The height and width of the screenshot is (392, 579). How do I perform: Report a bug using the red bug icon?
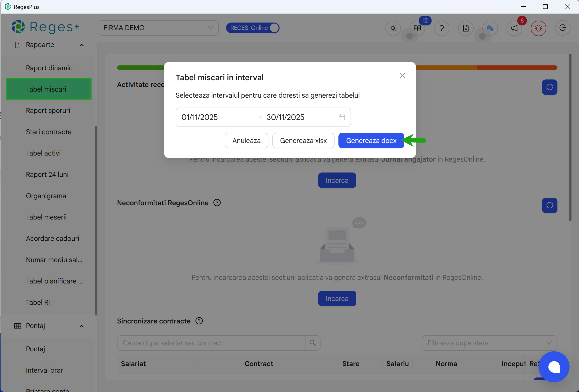(x=538, y=28)
